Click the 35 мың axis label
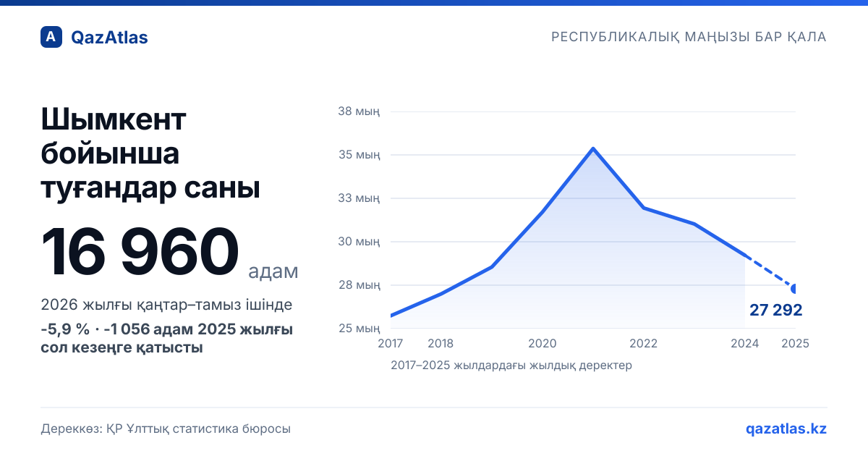 [359, 155]
